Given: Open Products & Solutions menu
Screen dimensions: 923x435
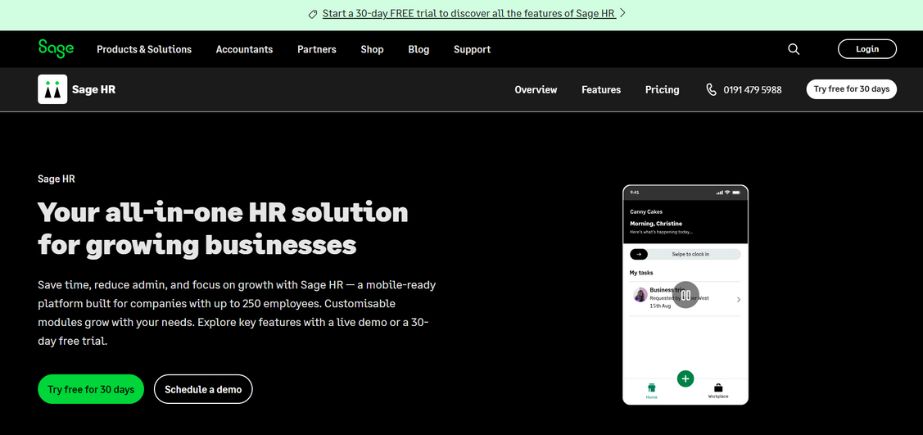Looking at the screenshot, I should tap(144, 49).
